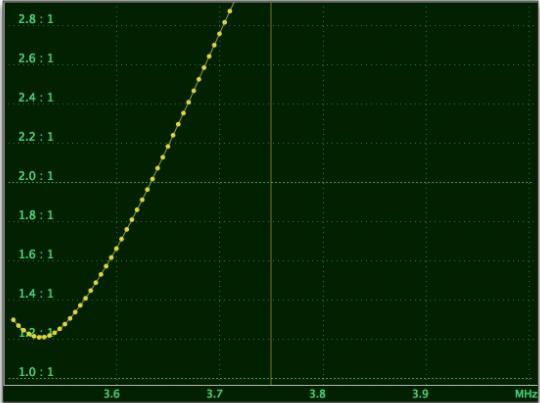
Task: Click the topmost visible data point on curve
Action: coord(230,11)
